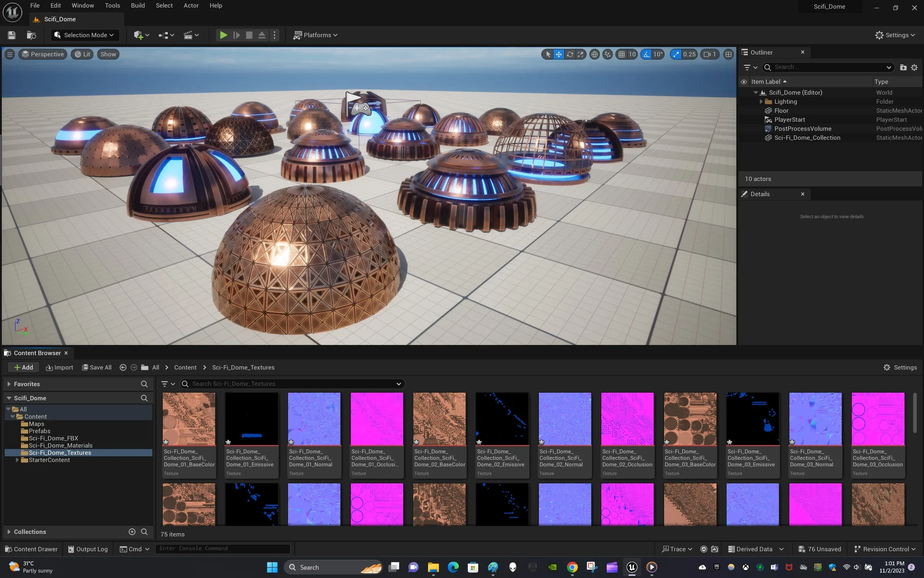Expand the StarterContent folder
The image size is (924, 578).
17,460
